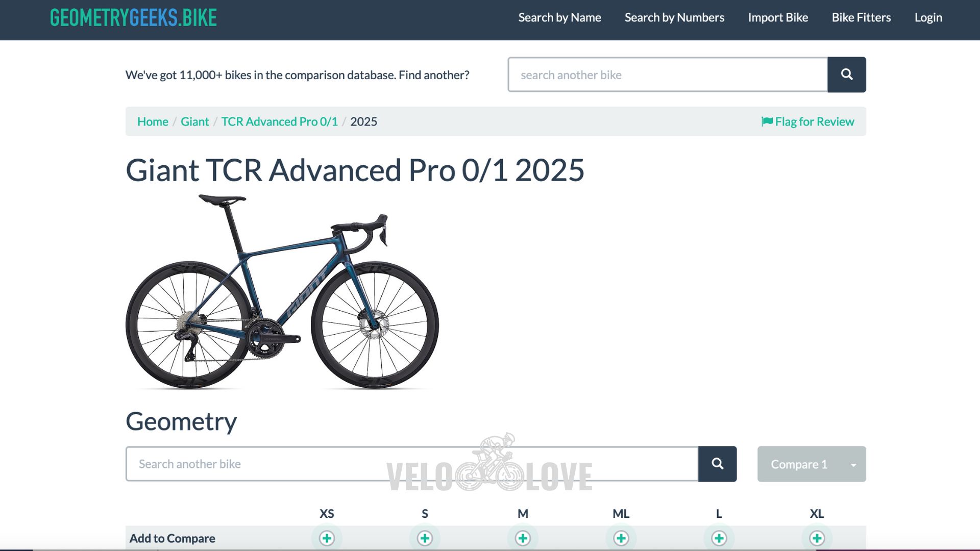Click the Add to Compare plus icon for XS
This screenshot has height=551, width=980.
click(x=327, y=538)
